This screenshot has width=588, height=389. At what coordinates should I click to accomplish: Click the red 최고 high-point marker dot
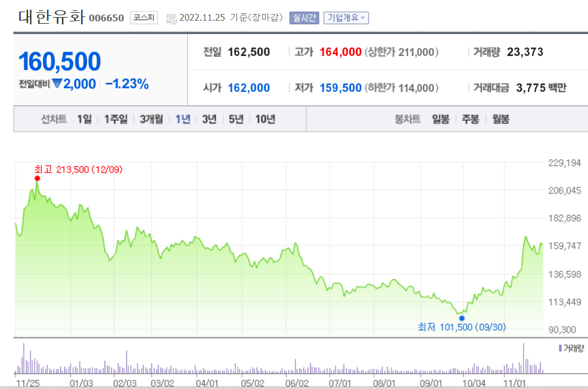[x=37, y=178]
